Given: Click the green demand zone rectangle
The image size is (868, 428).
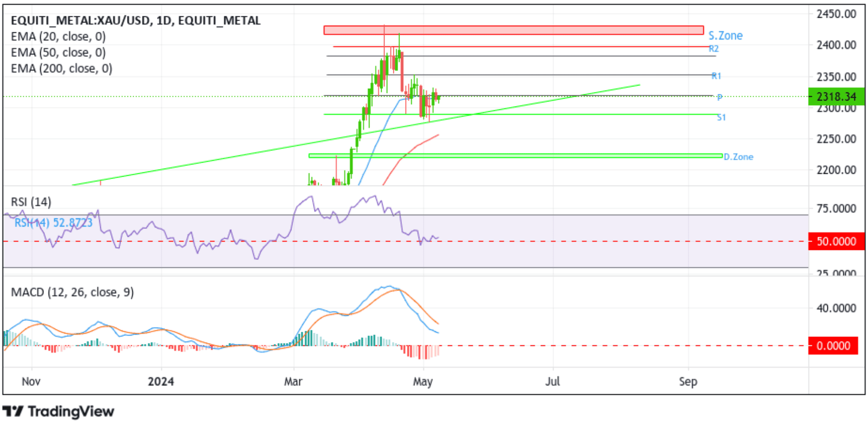Looking at the screenshot, I should pos(516,156).
